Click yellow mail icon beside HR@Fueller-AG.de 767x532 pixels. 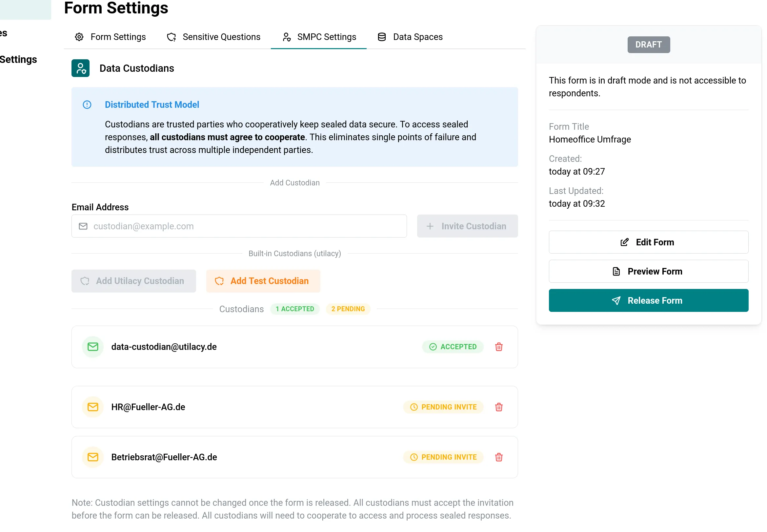(x=93, y=407)
